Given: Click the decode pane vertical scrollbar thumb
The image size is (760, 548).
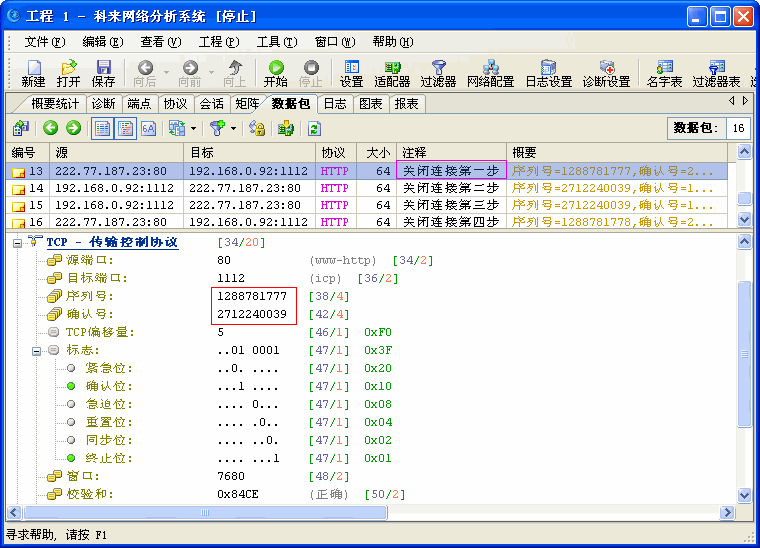Looking at the screenshot, I should (x=744, y=354).
